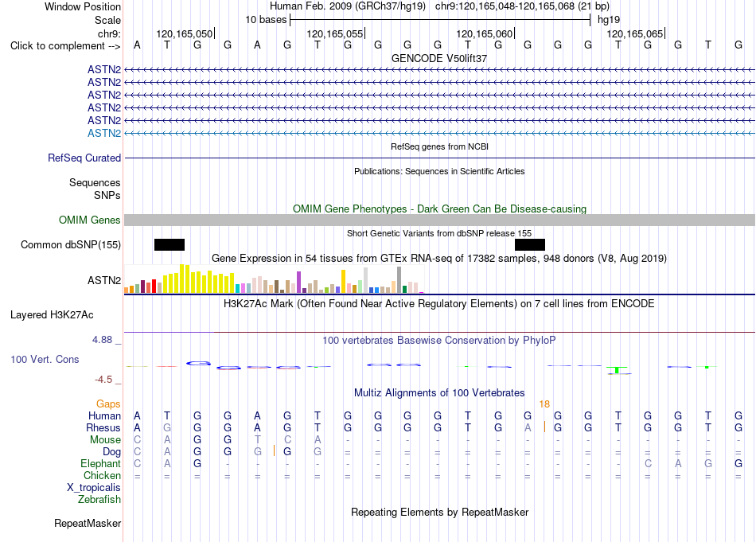Click the 'Dog' species label
The height and width of the screenshot is (542, 756).
[x=112, y=452]
